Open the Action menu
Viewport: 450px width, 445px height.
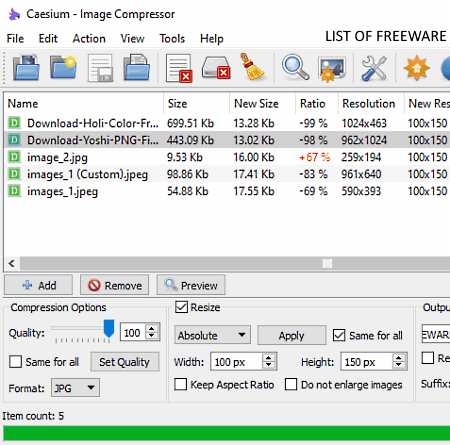click(89, 39)
